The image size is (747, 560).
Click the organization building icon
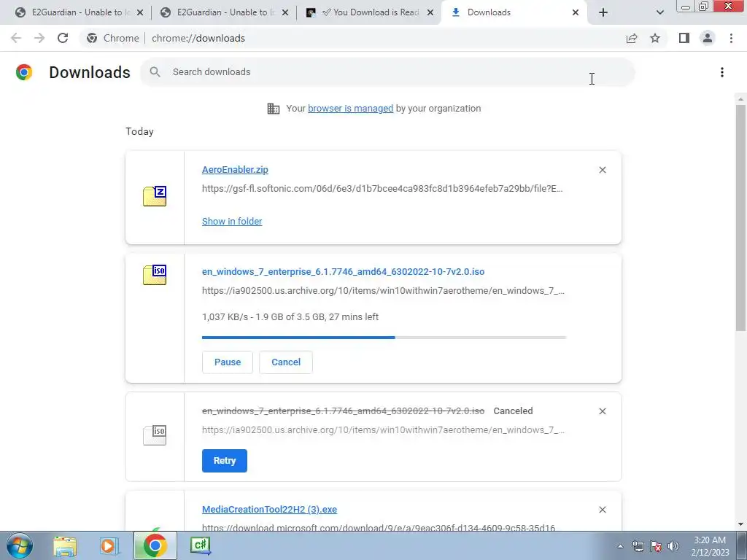click(274, 109)
